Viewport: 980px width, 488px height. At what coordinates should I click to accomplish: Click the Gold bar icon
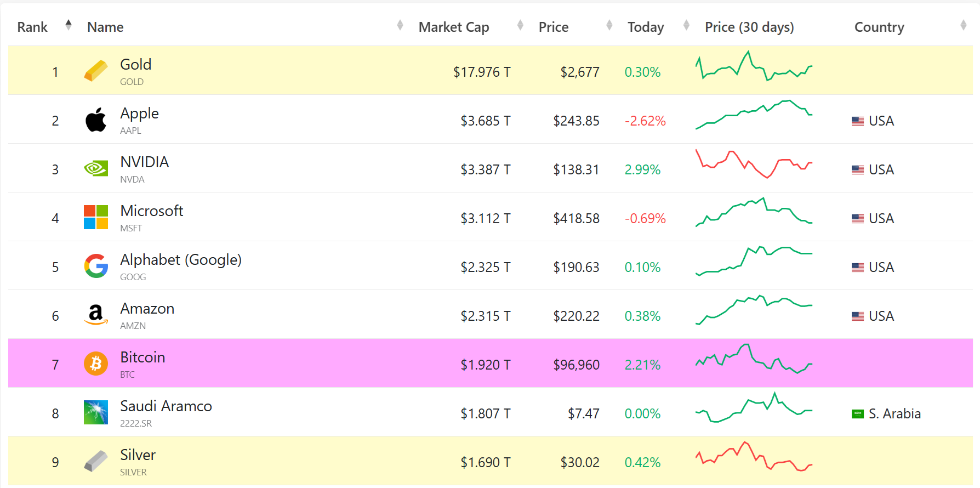96,71
